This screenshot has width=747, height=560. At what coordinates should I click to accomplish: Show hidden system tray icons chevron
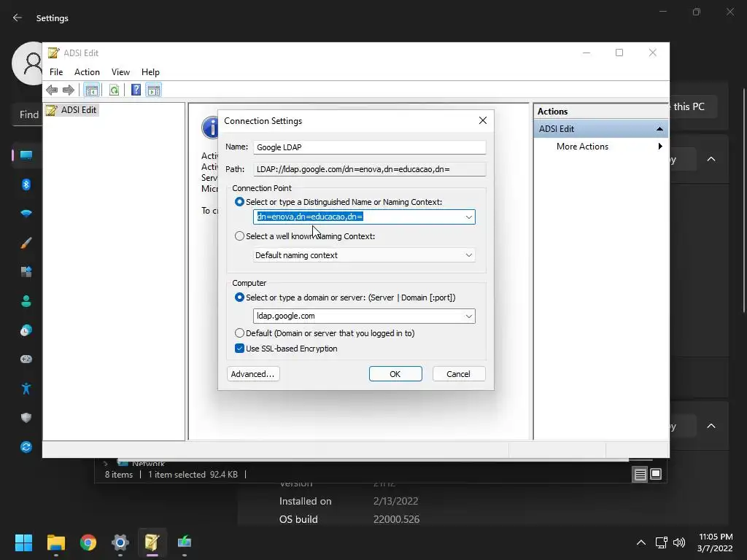pos(641,542)
